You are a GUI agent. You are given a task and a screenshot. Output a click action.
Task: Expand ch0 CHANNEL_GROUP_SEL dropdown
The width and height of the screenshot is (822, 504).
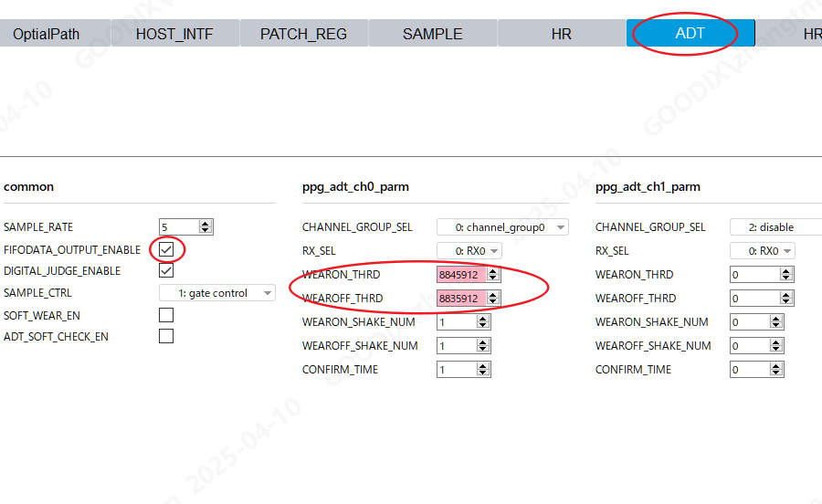coord(502,227)
